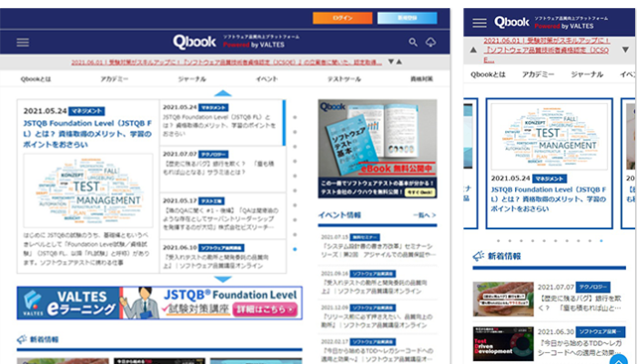Click 詳細はこちら pink button on banner
The image size is (637, 364).
click(265, 309)
